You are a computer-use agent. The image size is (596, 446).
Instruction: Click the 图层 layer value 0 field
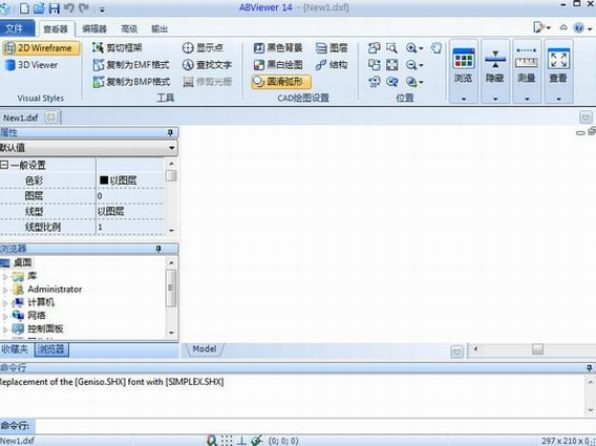131,196
